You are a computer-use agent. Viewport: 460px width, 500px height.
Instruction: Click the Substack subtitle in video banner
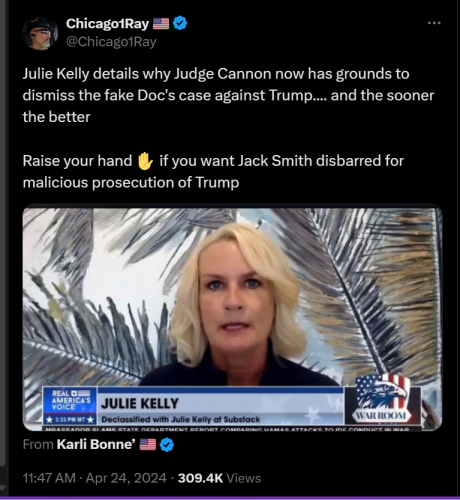click(181, 419)
